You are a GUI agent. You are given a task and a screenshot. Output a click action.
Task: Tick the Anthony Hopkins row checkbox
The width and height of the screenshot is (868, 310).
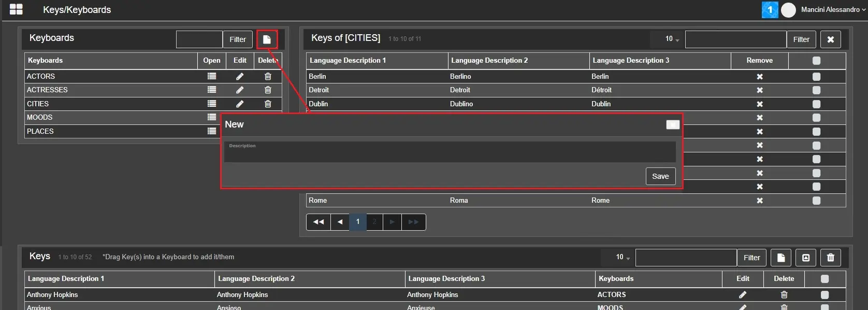(824, 294)
